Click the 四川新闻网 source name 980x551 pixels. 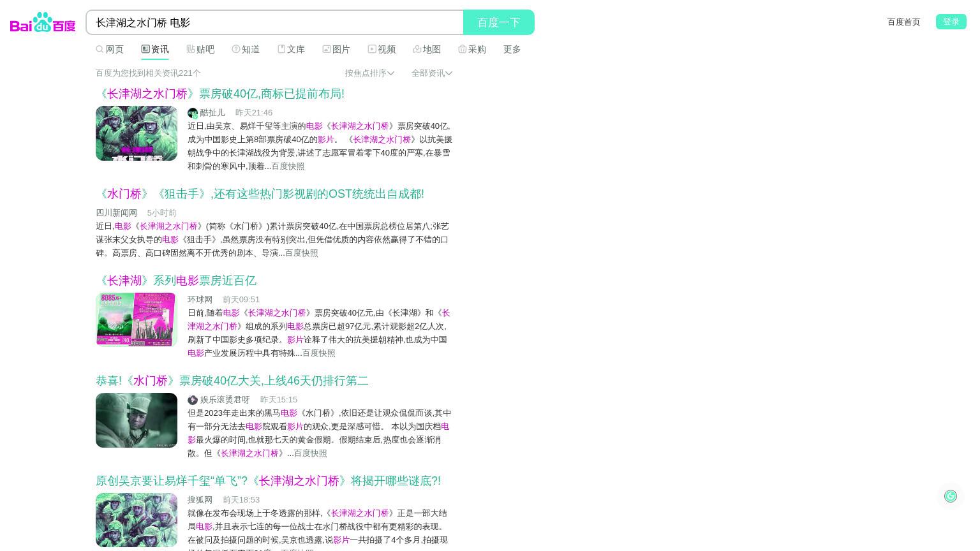[x=116, y=212]
